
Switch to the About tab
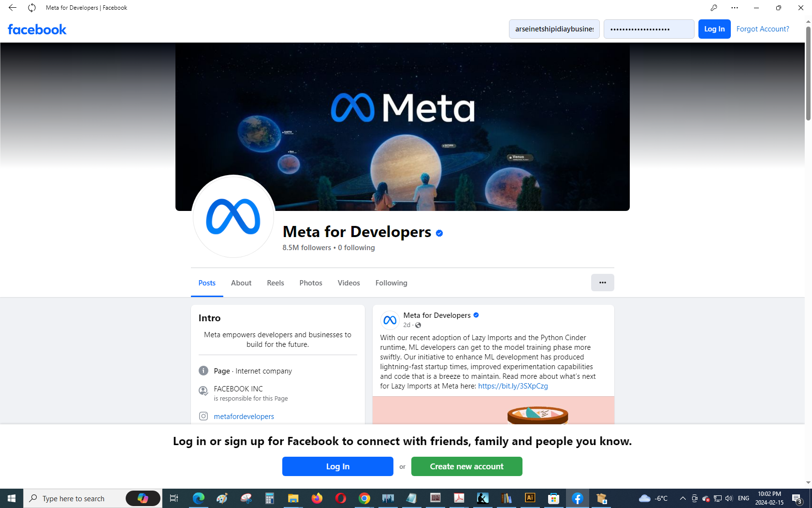point(241,283)
